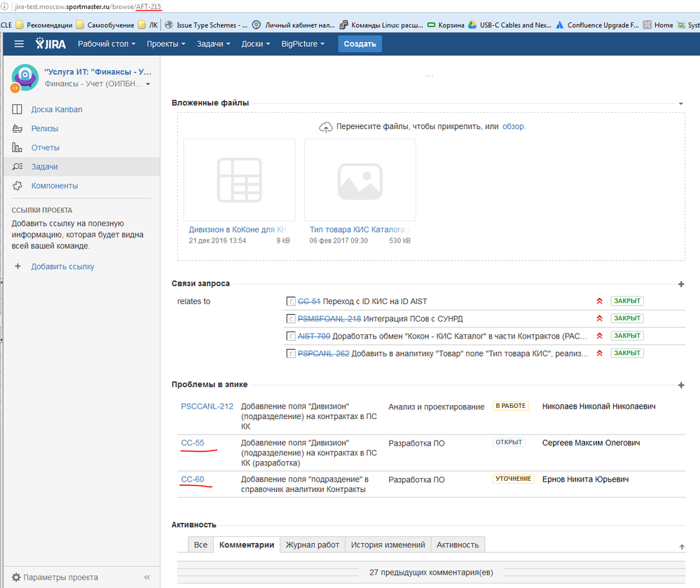Click the Issues search icon in the sidebar
Screen dimensions: 700x588
pyautogui.click(x=18, y=167)
